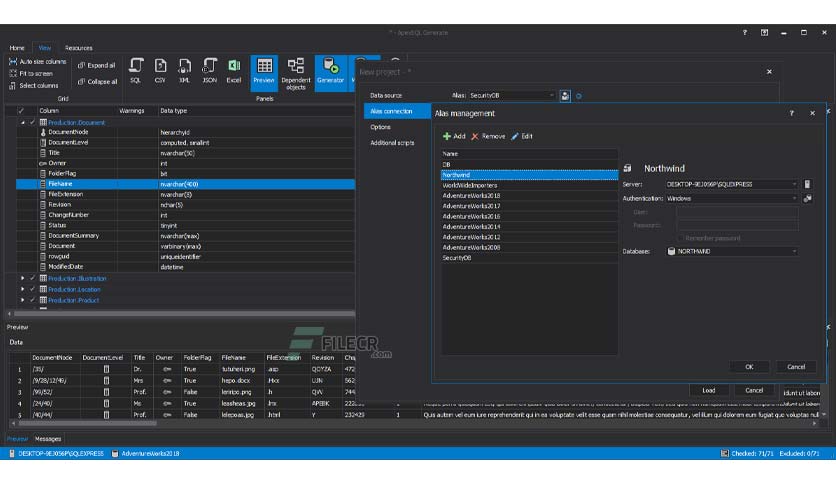The width and height of the screenshot is (836, 484).
Task: Remove the selected alias
Action: click(488, 136)
